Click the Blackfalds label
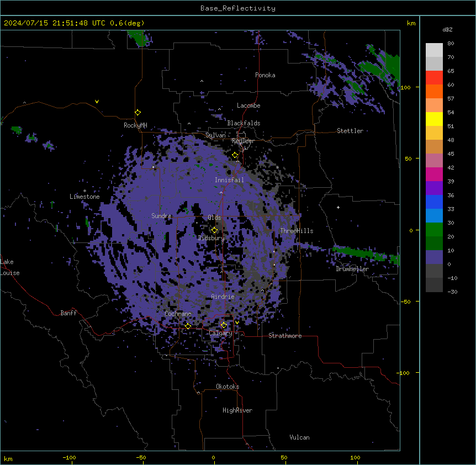Screen dimensions: 476x465 coord(244,123)
